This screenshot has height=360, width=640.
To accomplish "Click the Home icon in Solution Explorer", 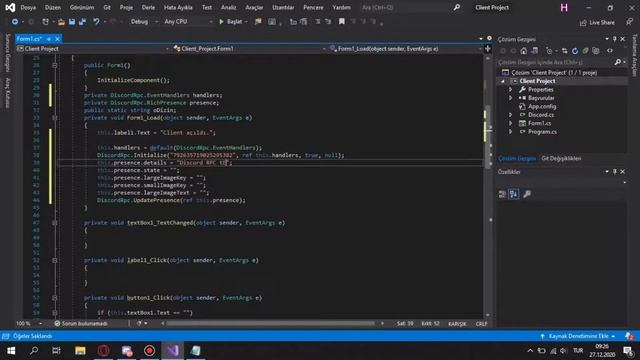I will pyautogui.click(x=524, y=51).
